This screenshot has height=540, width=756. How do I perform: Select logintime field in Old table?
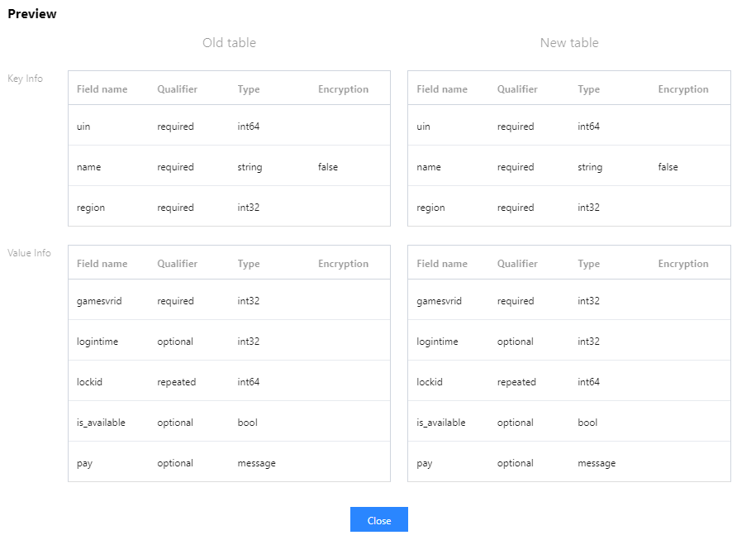(x=97, y=342)
